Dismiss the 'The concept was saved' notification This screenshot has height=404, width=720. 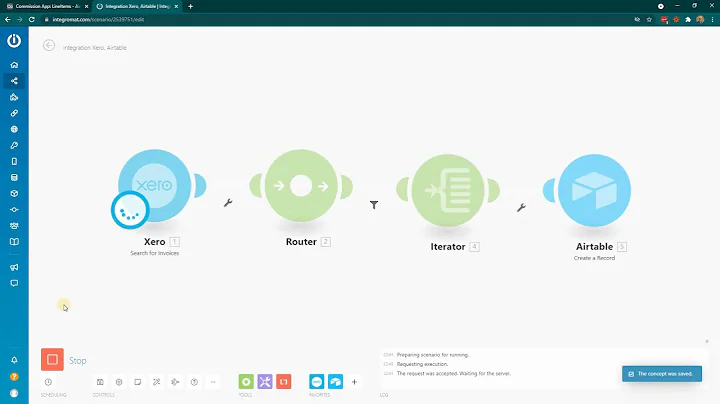[662, 374]
